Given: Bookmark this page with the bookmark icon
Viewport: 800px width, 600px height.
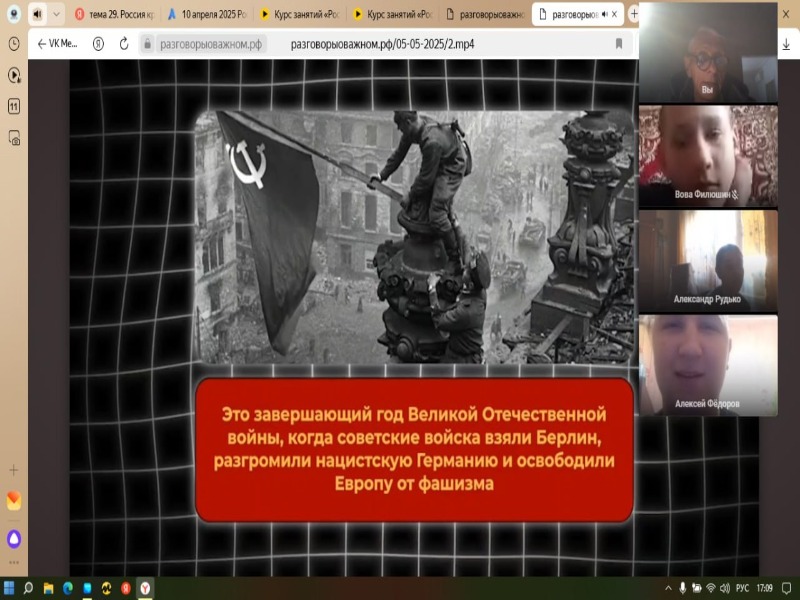Looking at the screenshot, I should pyautogui.click(x=619, y=44).
